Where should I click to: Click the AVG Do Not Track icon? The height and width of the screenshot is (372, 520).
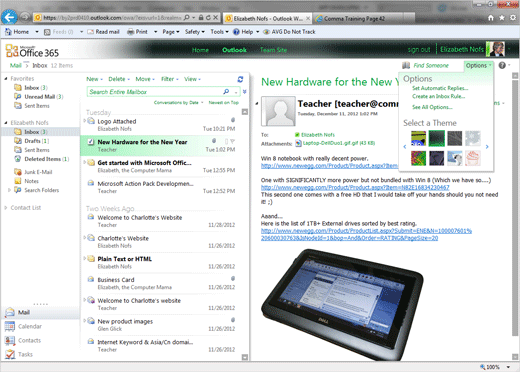pos(266,32)
